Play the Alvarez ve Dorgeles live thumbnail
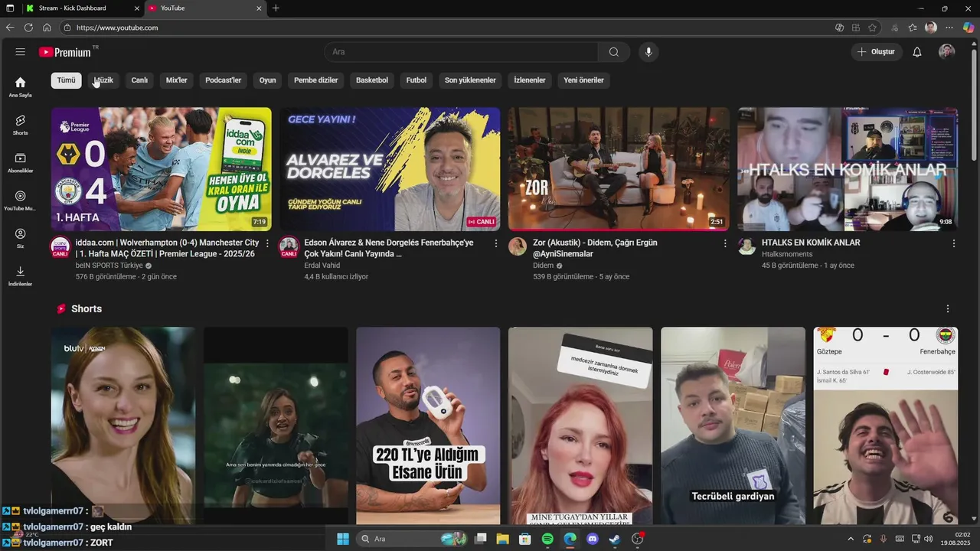Image resolution: width=980 pixels, height=551 pixels. click(x=390, y=169)
